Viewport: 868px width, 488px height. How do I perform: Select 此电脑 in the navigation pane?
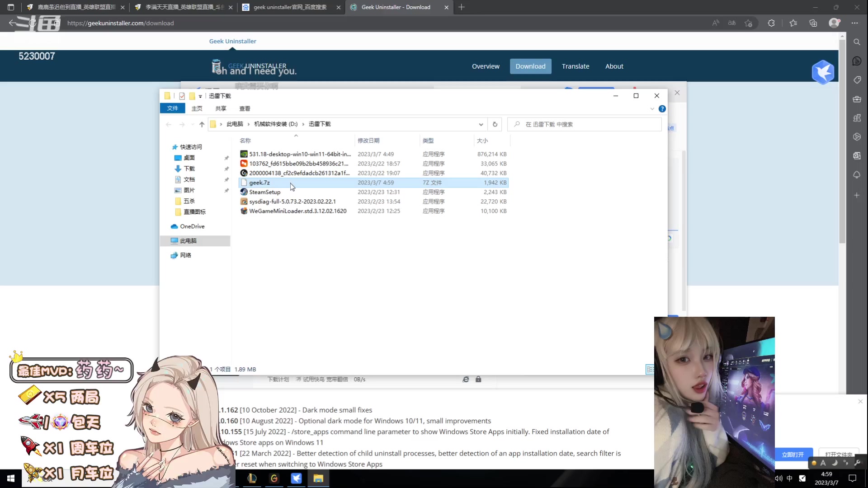[195, 241]
